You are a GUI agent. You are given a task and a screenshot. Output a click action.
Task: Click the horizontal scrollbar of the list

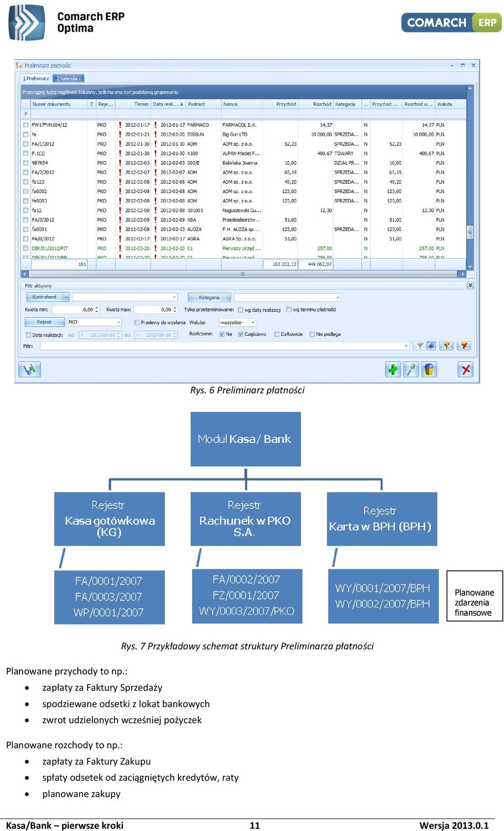click(243, 274)
